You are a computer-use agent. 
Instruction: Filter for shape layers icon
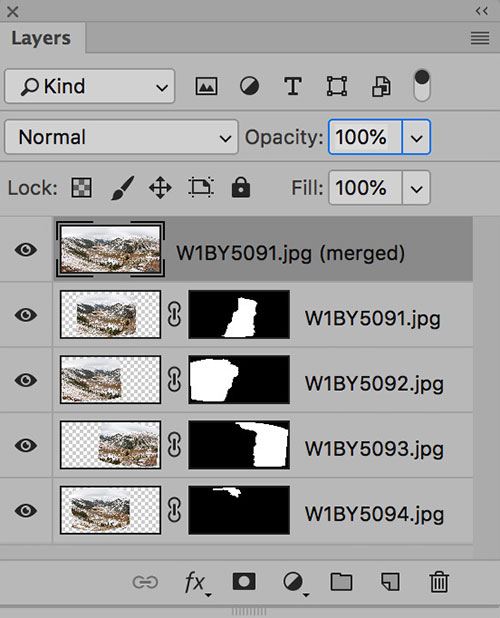click(337, 86)
